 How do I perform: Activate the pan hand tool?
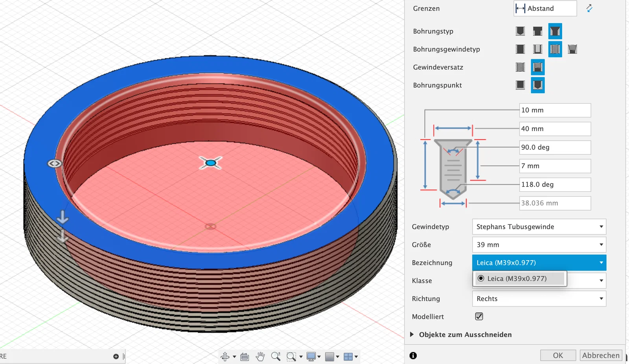(260, 357)
